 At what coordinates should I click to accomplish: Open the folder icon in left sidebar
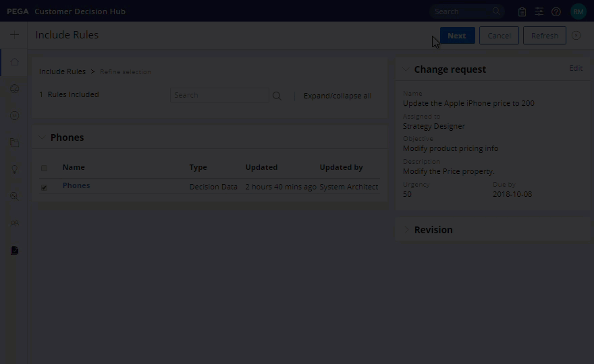pos(14,143)
